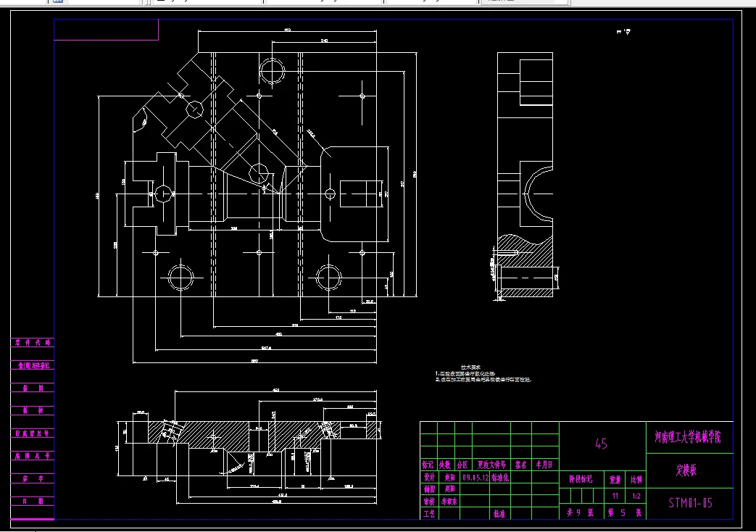This screenshot has height=532, width=756.
Task: Click the 制图 label in title block
Action: (x=429, y=489)
